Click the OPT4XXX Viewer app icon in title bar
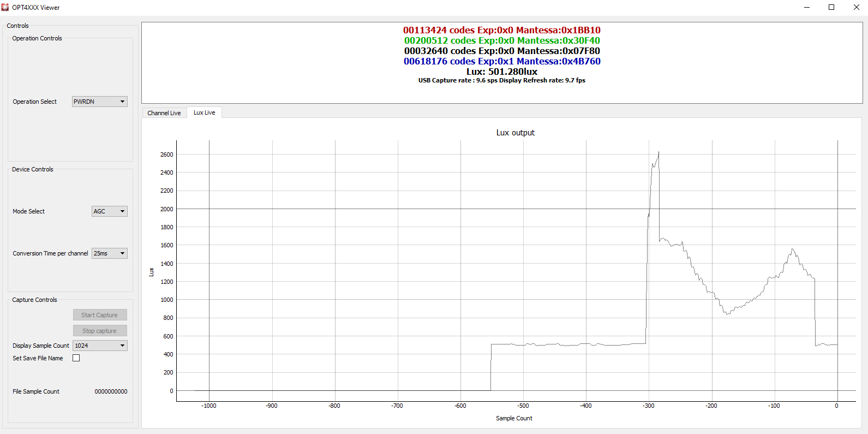Viewport: 868px width, 434px height. 5,7
